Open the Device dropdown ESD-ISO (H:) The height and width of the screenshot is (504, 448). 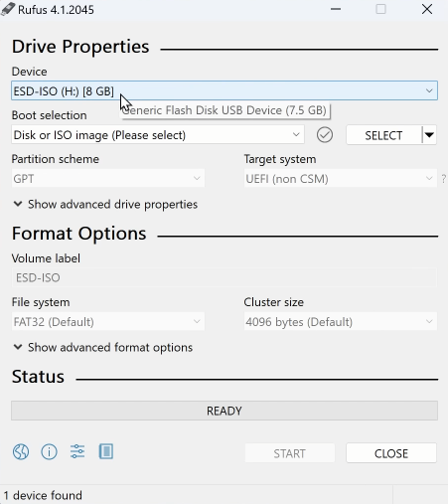pyautogui.click(x=224, y=90)
